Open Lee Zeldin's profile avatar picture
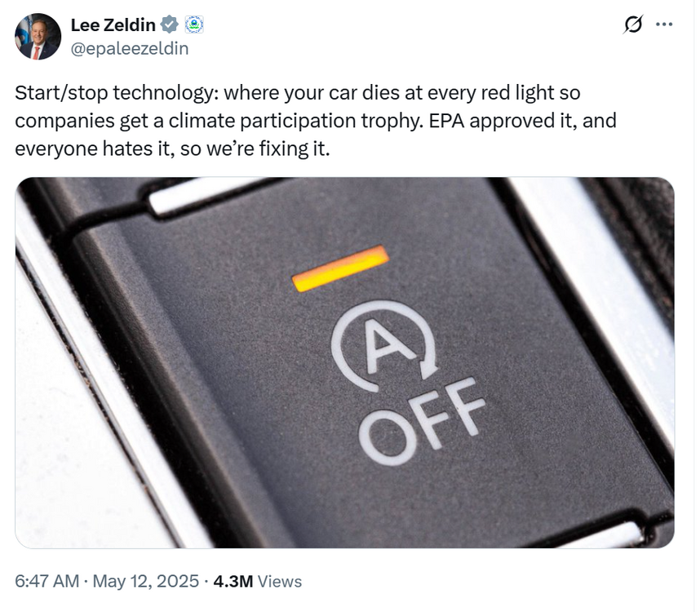The width and height of the screenshot is (700, 612). [x=38, y=37]
